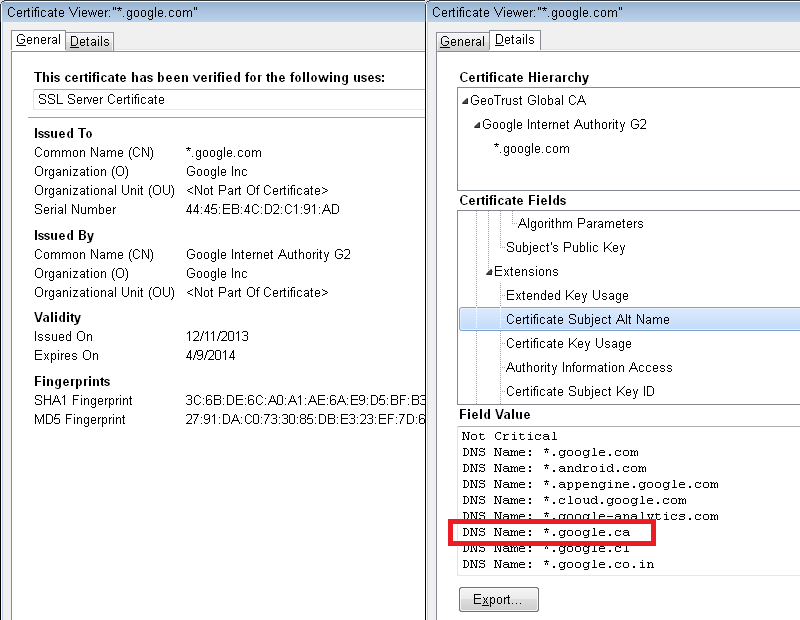The image size is (800, 620).
Task: Switch to the Details tab in the left Certificate Viewer
Action: [x=90, y=41]
